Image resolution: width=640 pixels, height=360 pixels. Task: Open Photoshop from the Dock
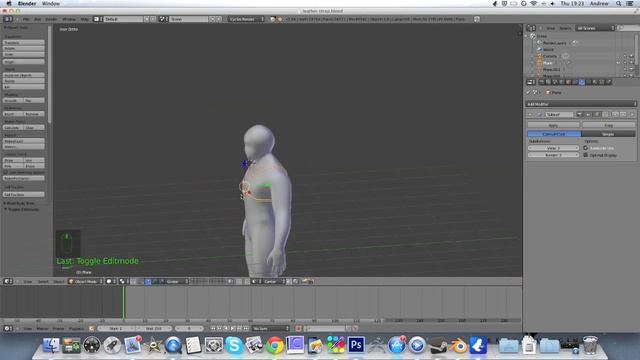coord(356,345)
